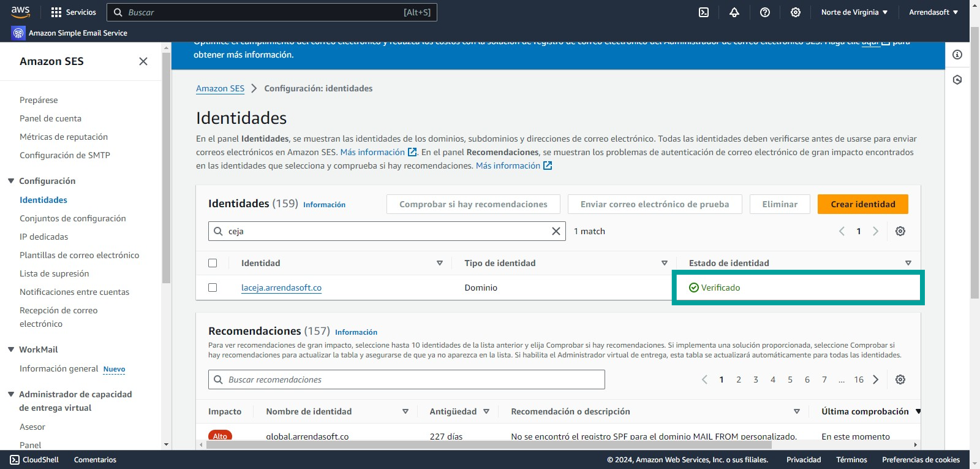Go to previous page of recommendations
The image size is (980, 469).
click(x=704, y=379)
